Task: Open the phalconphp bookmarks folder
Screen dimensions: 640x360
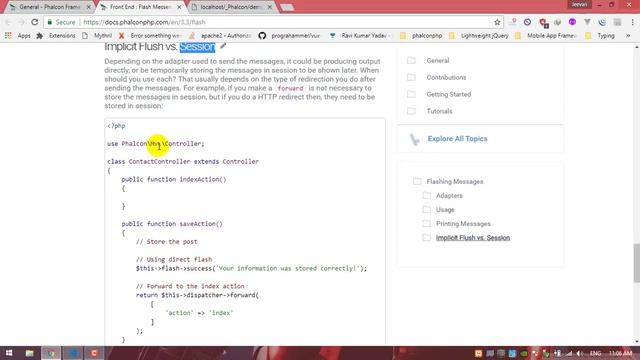Action: (x=421, y=36)
